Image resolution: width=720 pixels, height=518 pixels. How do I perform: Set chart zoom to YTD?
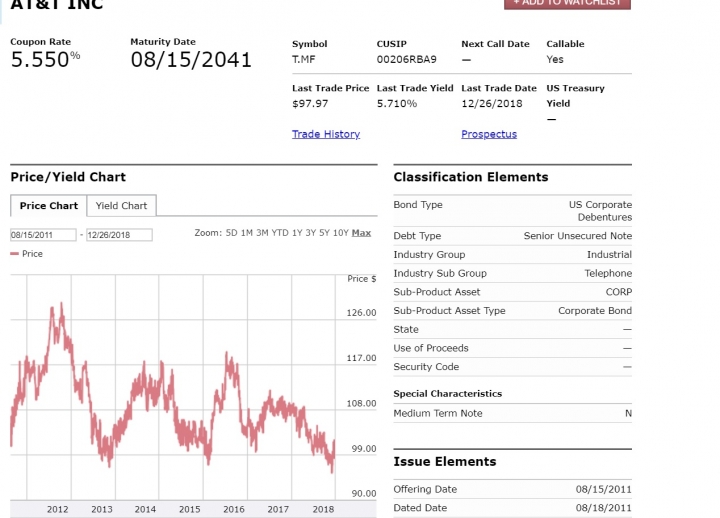click(x=280, y=233)
